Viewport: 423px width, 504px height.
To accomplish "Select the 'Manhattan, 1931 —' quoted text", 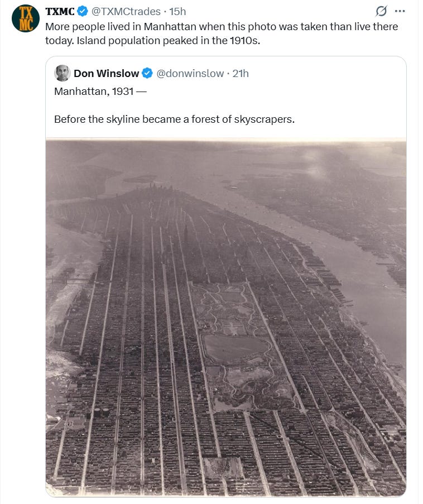I will [x=100, y=92].
